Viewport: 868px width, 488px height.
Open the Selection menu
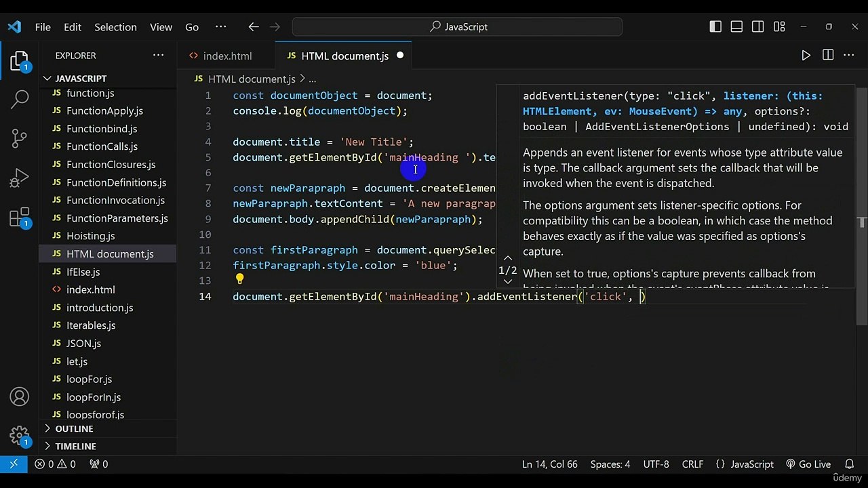tap(115, 26)
